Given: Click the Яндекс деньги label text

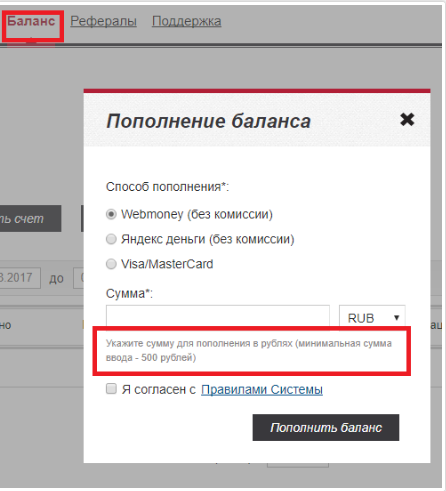Looking at the screenshot, I should (x=208, y=239).
